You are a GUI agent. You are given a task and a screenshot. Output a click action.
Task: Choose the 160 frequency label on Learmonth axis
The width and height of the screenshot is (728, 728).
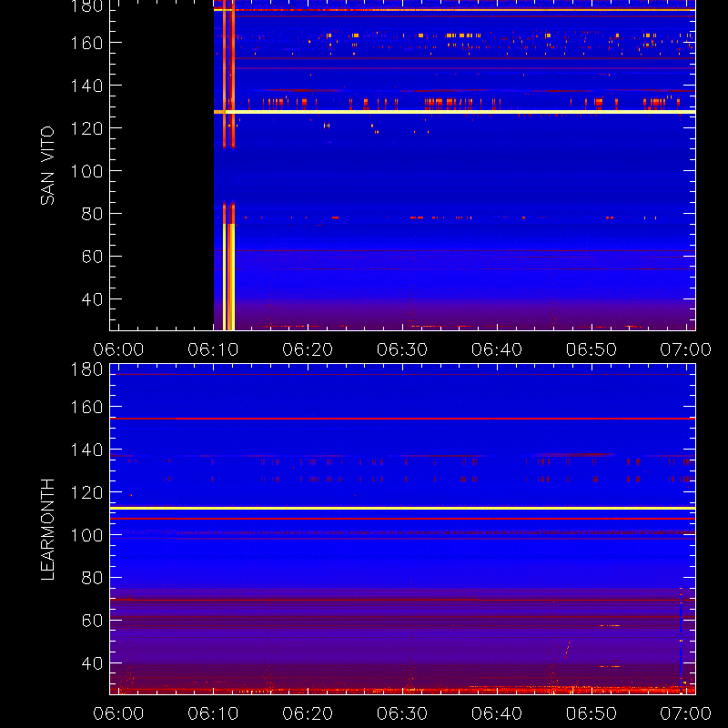coord(86,407)
